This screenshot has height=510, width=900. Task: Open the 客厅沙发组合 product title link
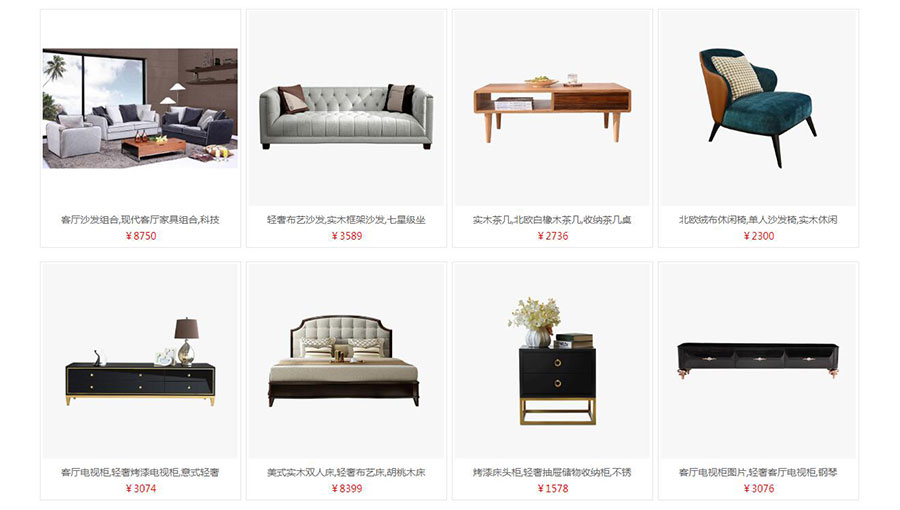[140, 220]
